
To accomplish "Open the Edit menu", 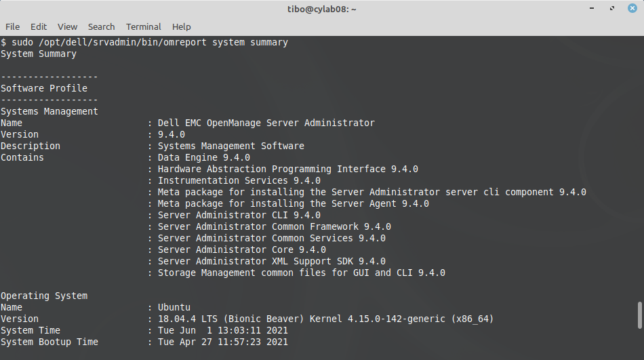I will point(39,26).
